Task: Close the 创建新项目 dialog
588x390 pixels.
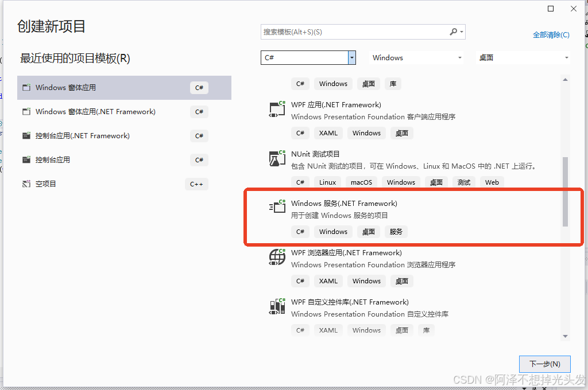Action: tap(574, 9)
